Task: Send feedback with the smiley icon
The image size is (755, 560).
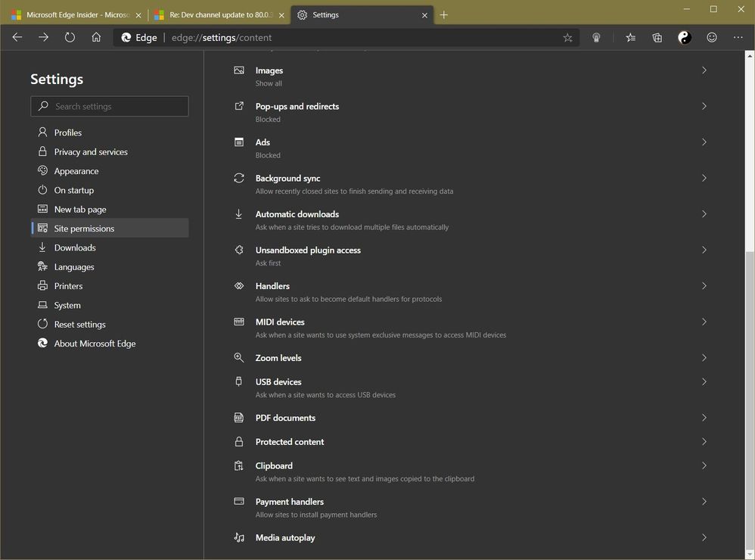Action: 712,38
